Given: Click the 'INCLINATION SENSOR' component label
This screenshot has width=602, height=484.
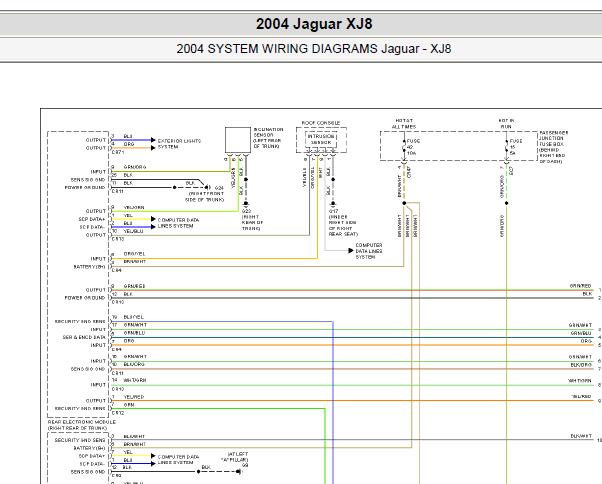Looking at the screenshot, I should (x=268, y=132).
